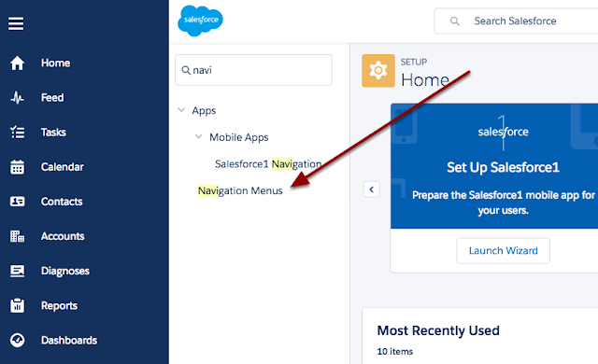
Task: Click the Set Up Salesforce1 heading
Action: pos(503,167)
